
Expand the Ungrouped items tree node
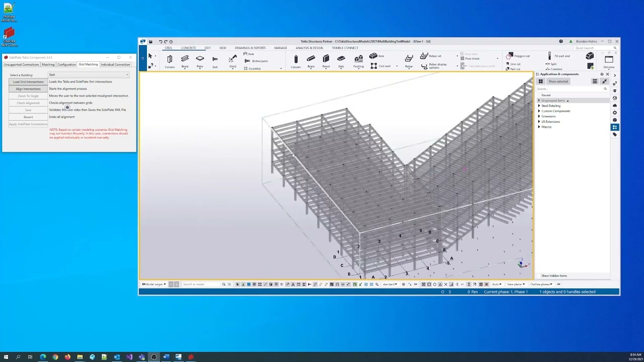tap(539, 101)
